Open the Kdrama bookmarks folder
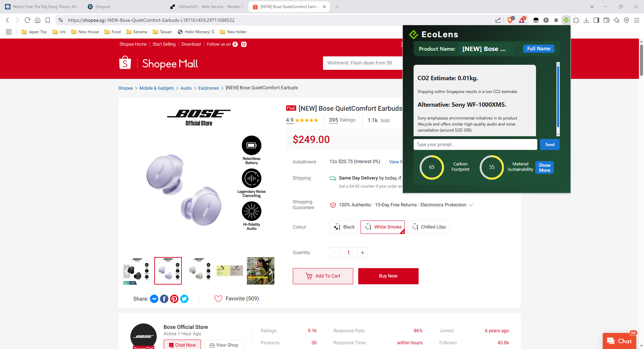The image size is (644, 349). click(137, 32)
